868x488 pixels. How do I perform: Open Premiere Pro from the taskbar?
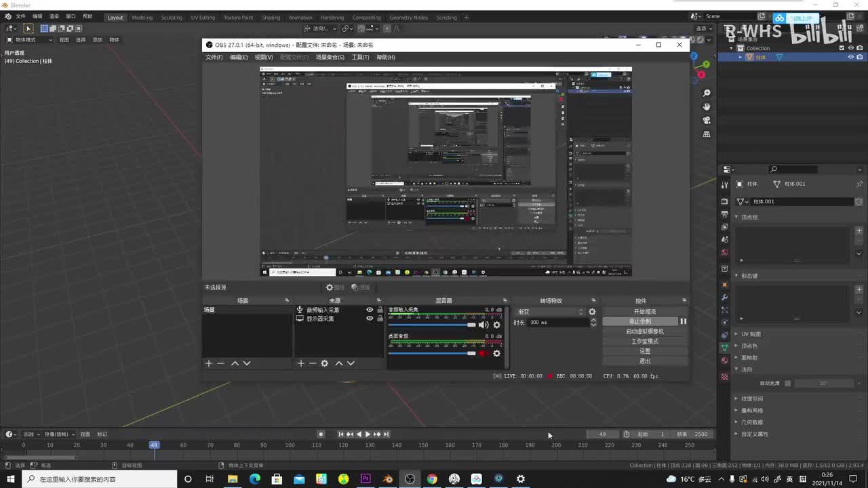(x=366, y=479)
